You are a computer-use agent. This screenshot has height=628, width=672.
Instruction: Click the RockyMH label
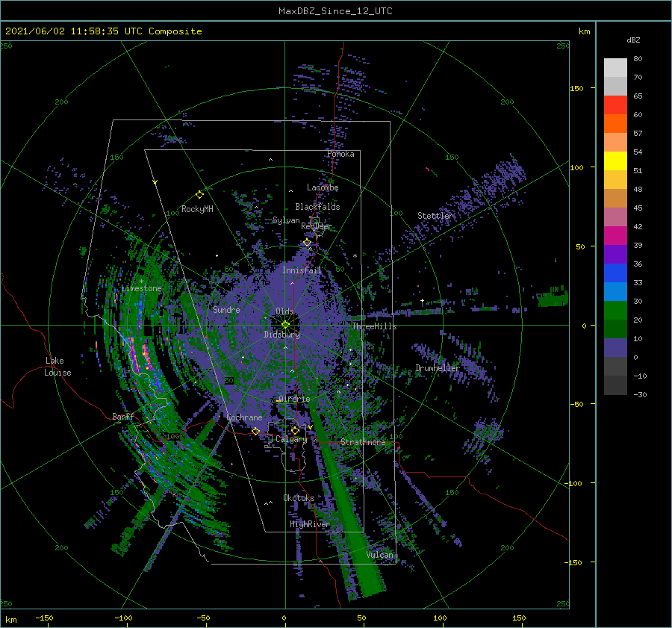coord(197,209)
